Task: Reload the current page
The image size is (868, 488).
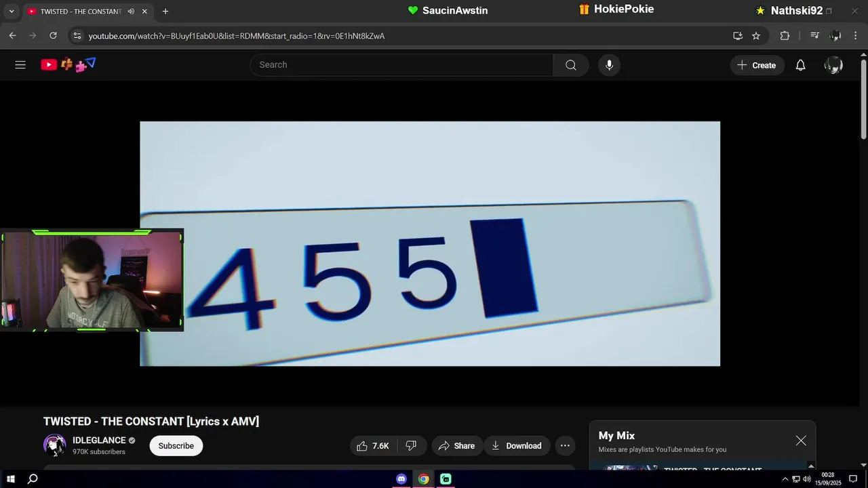Action: pos(53,36)
